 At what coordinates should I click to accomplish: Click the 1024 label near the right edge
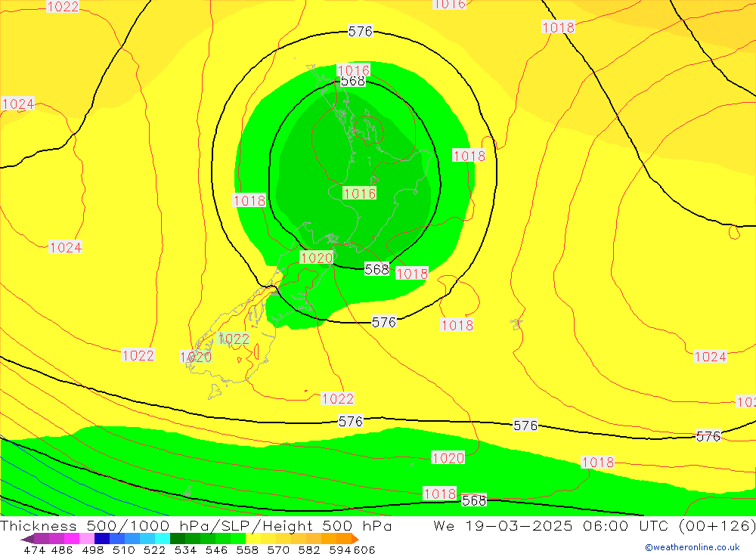[710, 357]
